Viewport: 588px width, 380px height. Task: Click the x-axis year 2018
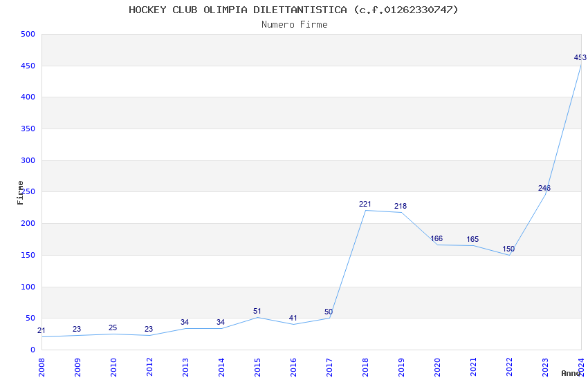[x=365, y=368]
